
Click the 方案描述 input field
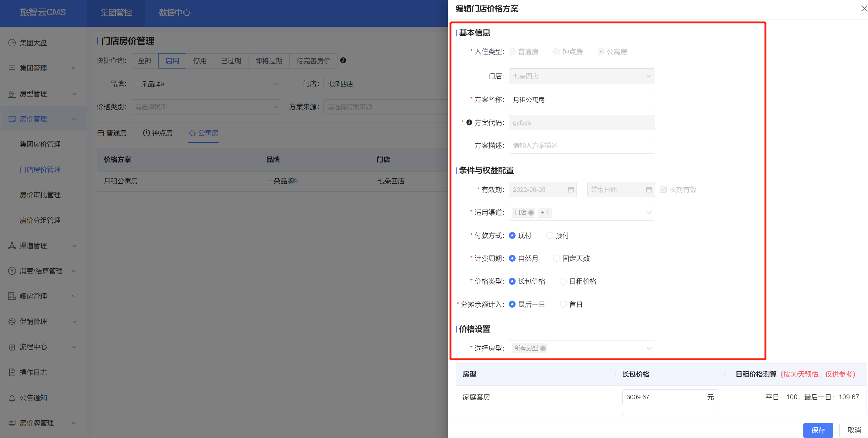(x=582, y=145)
